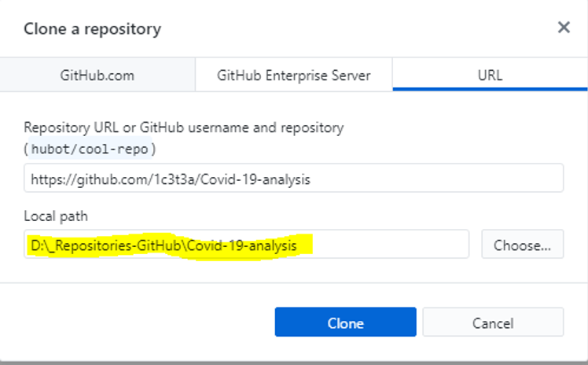Cancel the clone operation
The width and height of the screenshot is (588, 365).
point(493,323)
